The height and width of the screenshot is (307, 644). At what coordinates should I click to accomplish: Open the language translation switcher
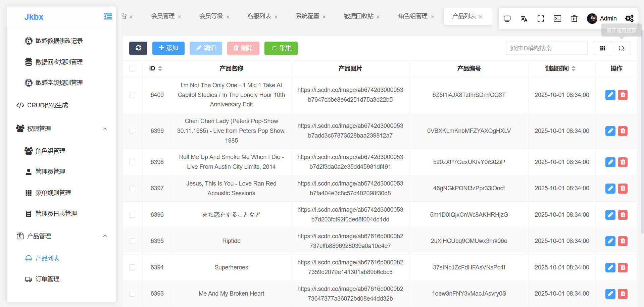tap(524, 18)
